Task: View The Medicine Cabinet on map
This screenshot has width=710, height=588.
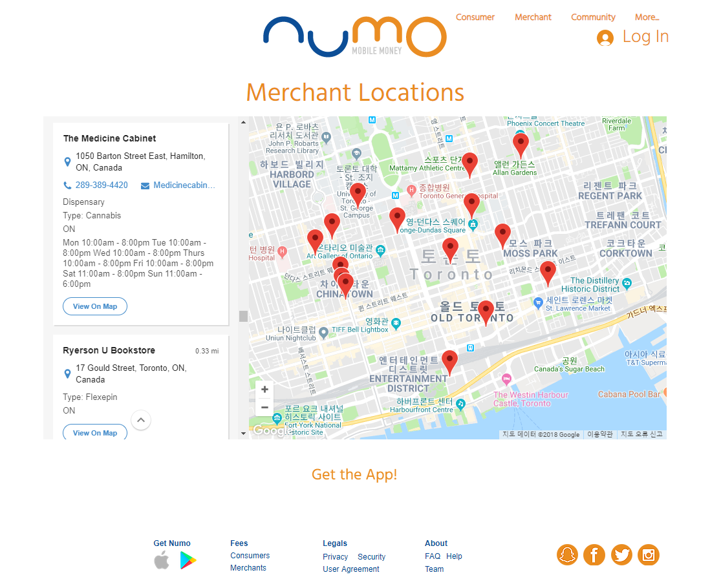Action: [95, 306]
